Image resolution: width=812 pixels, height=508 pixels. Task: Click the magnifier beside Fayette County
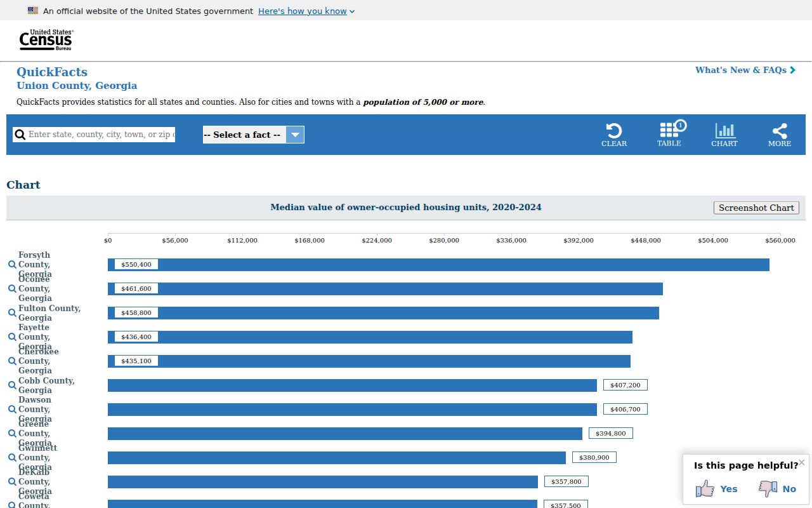pyautogui.click(x=12, y=337)
